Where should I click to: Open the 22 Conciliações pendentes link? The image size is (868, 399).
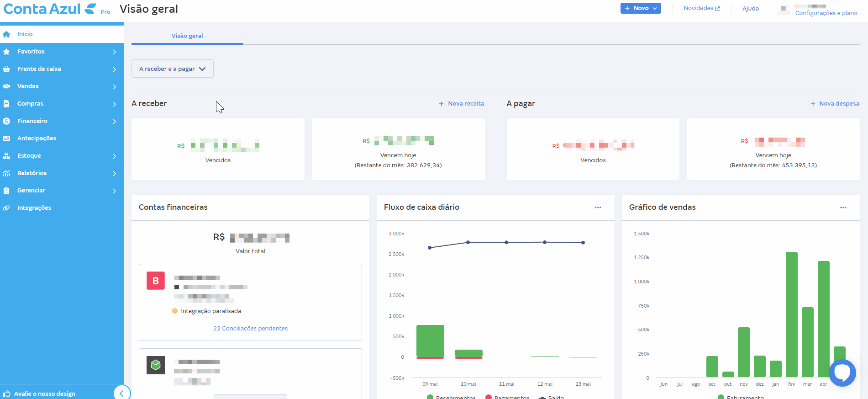pyautogui.click(x=250, y=328)
